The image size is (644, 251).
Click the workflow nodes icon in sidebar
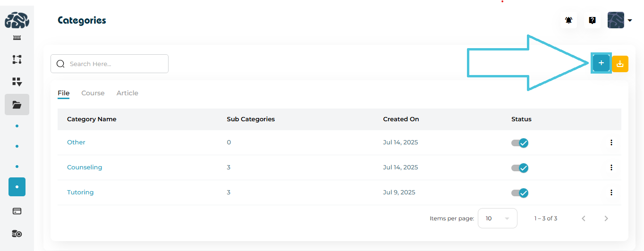[x=17, y=59]
